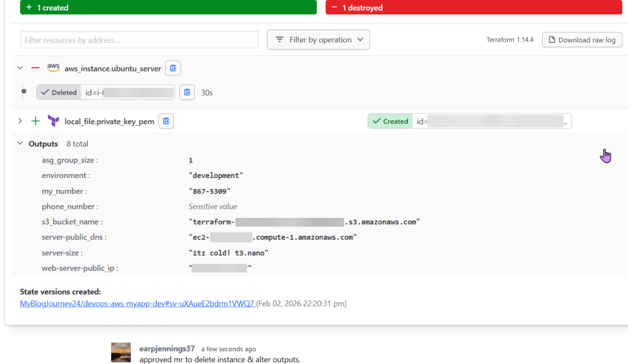
Task: Copy the aws_instance.ubuntu_server resource address
Action: point(173,68)
